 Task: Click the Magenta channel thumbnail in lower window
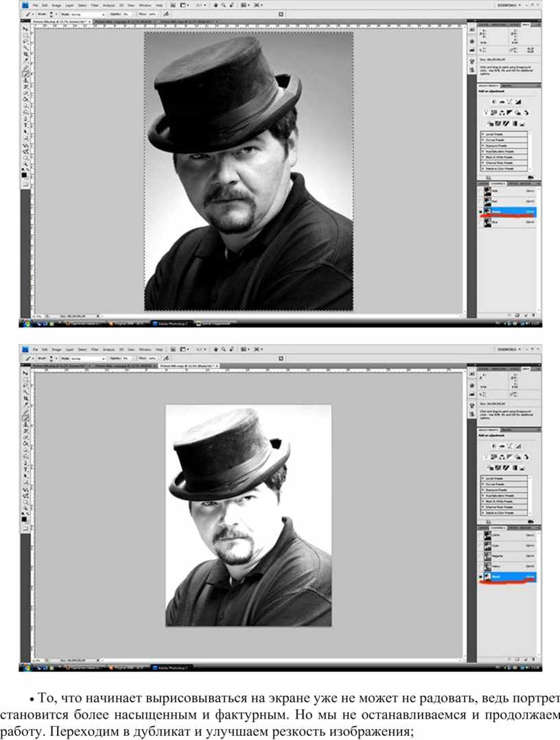(487, 557)
